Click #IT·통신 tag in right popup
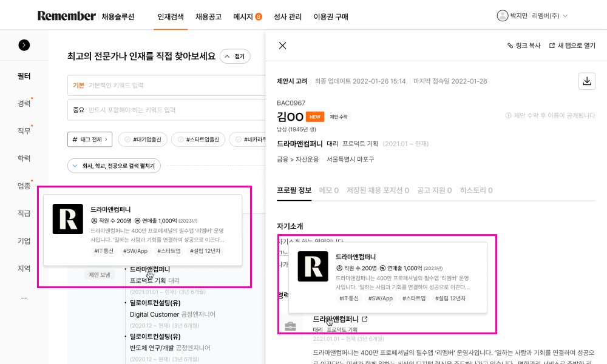The image size is (607, 364). pyautogui.click(x=349, y=298)
